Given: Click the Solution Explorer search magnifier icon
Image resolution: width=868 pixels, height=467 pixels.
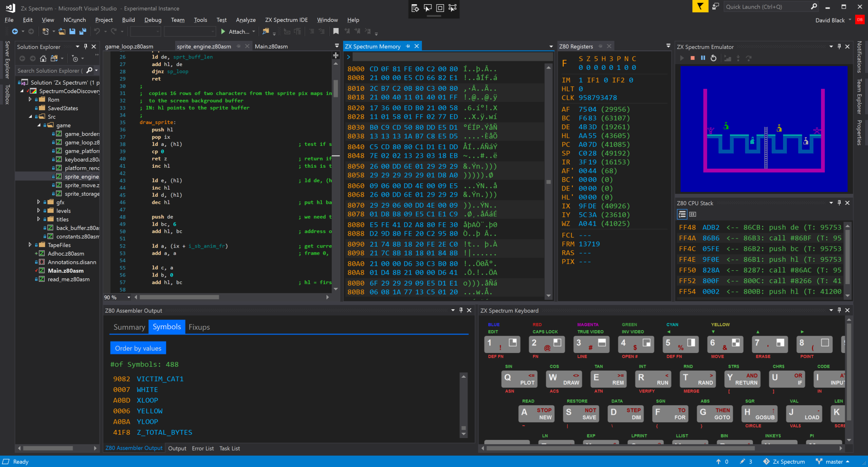Looking at the screenshot, I should (89, 70).
